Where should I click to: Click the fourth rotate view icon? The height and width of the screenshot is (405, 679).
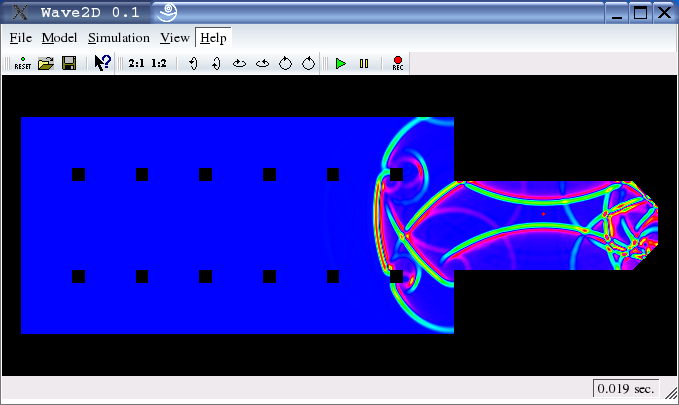click(x=262, y=64)
